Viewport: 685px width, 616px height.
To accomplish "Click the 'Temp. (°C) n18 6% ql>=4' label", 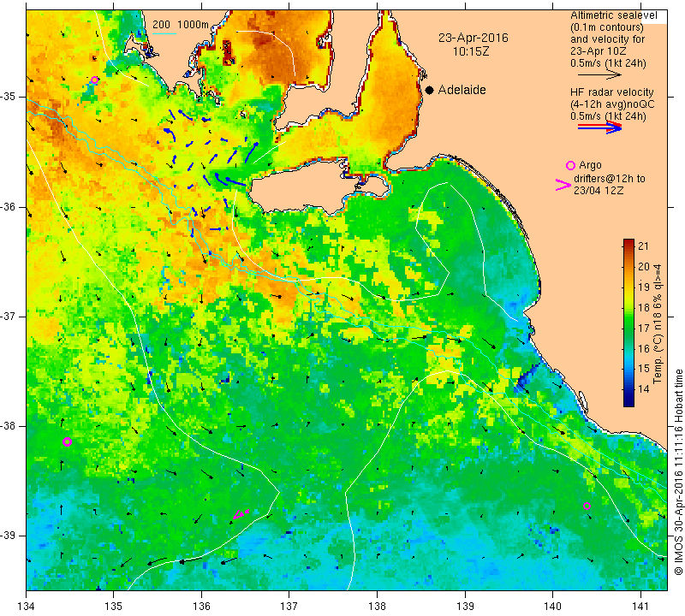I will (x=658, y=324).
